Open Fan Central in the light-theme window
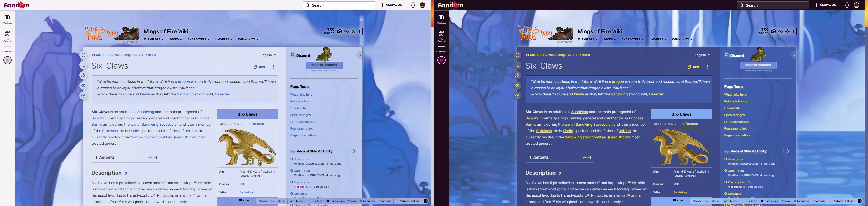Screen dimensions: 868x206 (7, 36)
